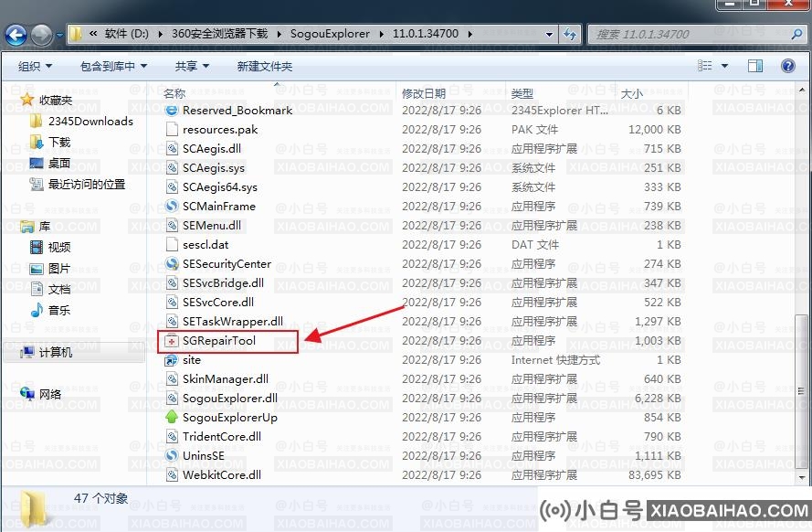812x532 pixels.
Task: Open recent locations dropdown beside Forward button
Action: point(59,36)
